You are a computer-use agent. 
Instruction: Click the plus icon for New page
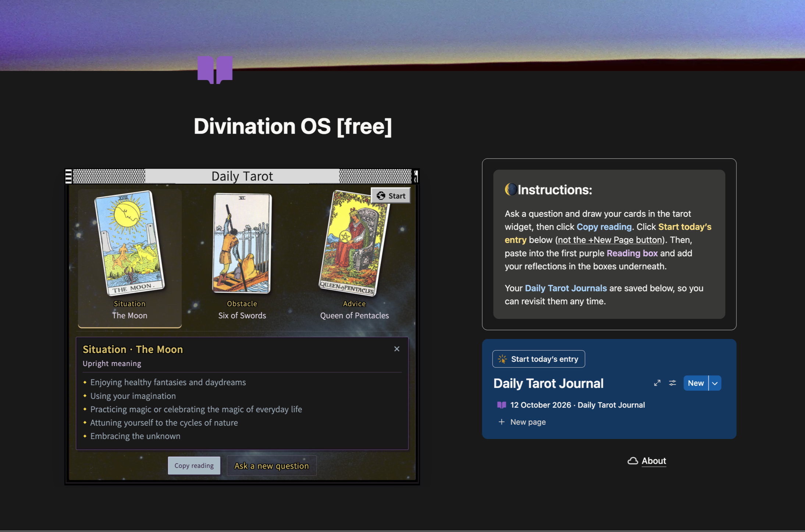click(502, 422)
